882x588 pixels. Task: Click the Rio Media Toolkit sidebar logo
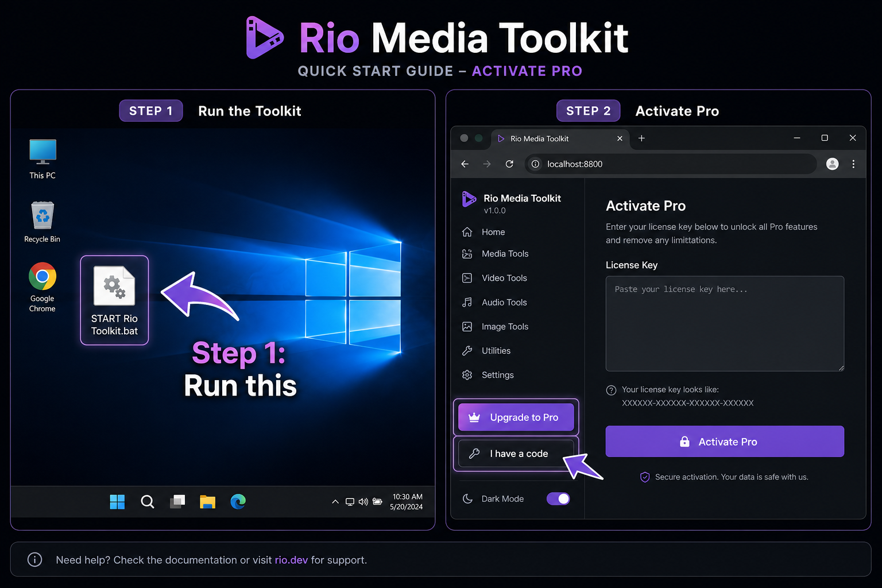pos(469,199)
